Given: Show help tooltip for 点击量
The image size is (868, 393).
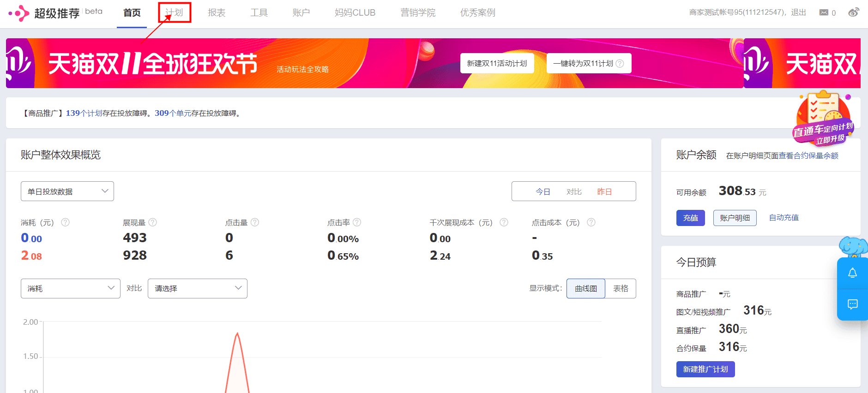Looking at the screenshot, I should coord(255,222).
